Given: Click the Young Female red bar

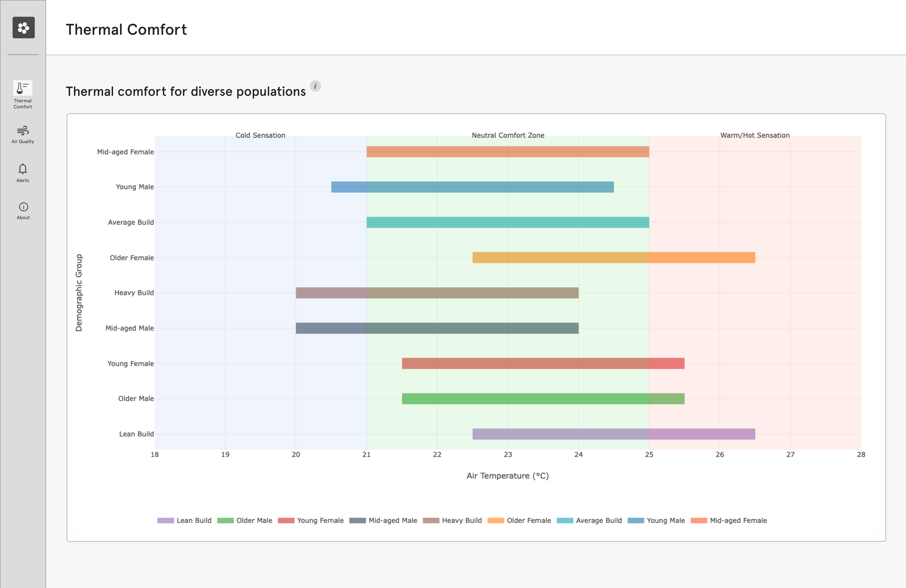Looking at the screenshot, I should pos(543,363).
